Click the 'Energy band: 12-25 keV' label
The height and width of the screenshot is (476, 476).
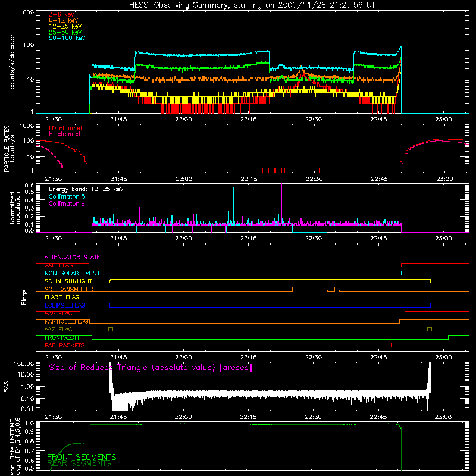point(86,189)
